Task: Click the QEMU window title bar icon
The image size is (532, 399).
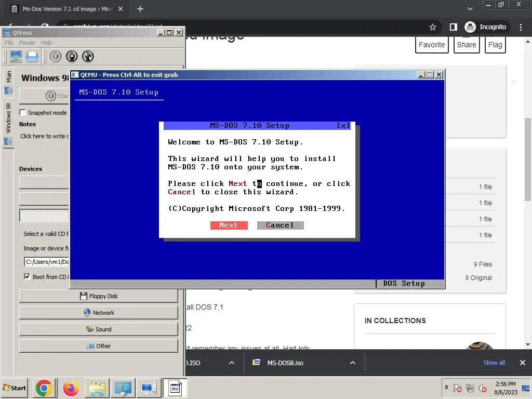Action: pyautogui.click(x=75, y=75)
